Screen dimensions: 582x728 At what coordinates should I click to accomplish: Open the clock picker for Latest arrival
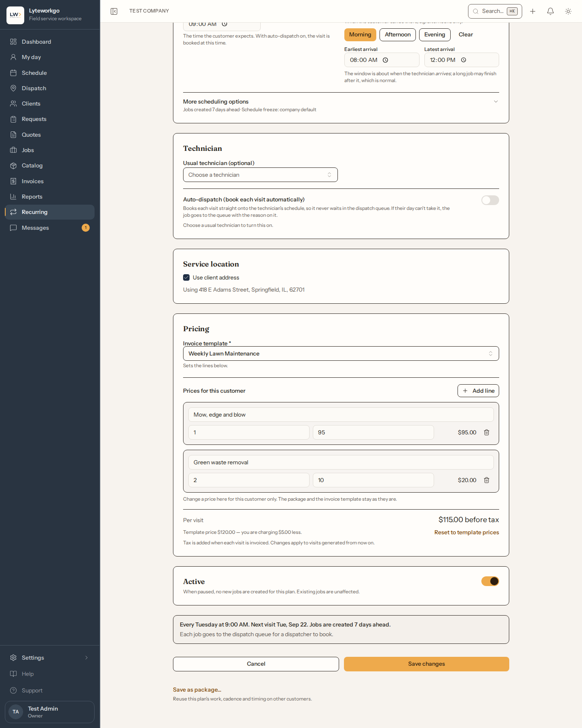point(464,60)
